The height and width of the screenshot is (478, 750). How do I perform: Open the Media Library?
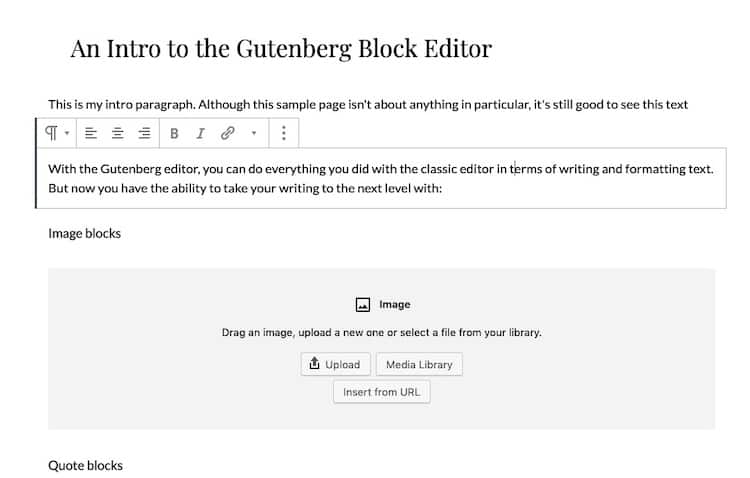[x=419, y=364]
